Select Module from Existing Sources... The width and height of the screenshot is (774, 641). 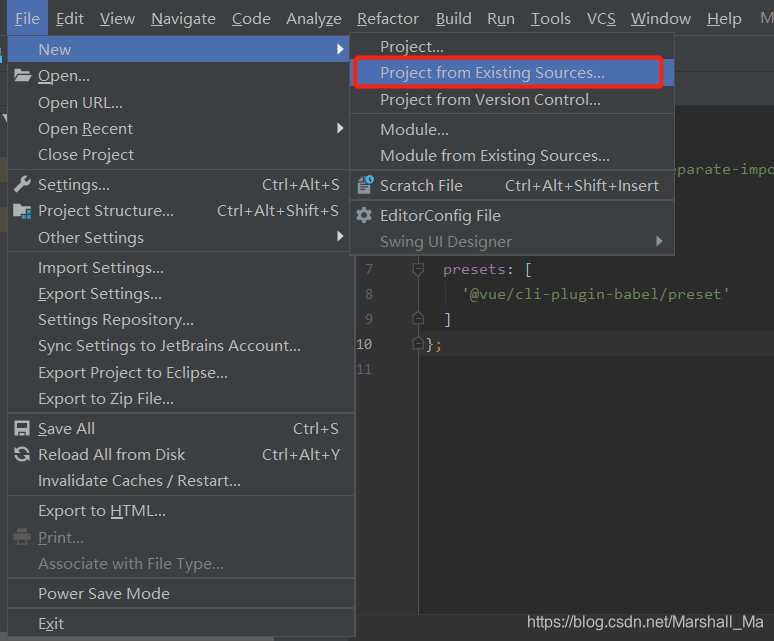pos(512,155)
